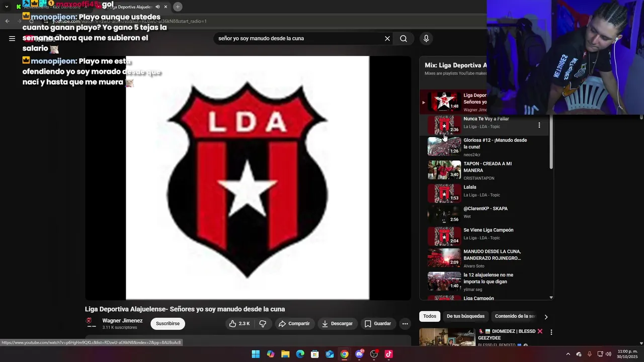
Task: Show more filter chips with right arrow
Action: [546, 317]
